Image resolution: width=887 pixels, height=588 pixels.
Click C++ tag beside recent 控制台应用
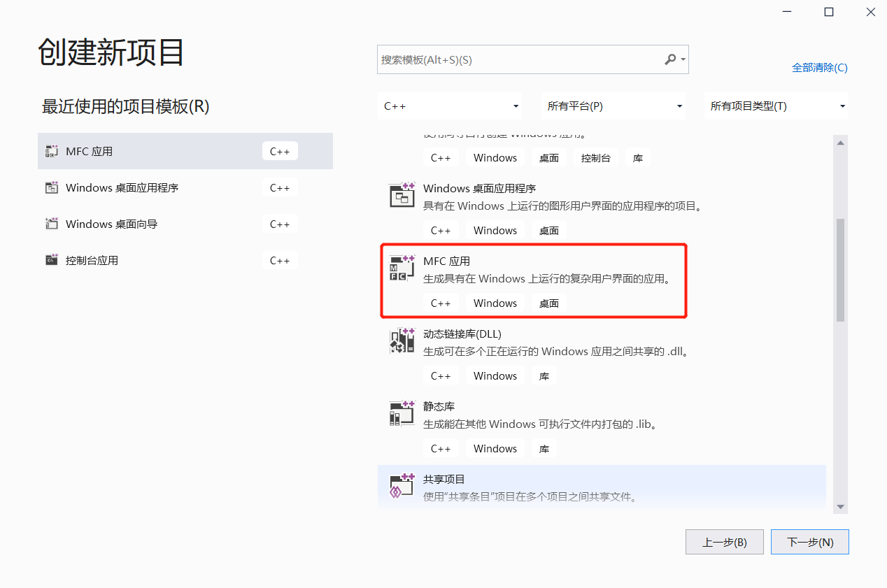point(280,260)
